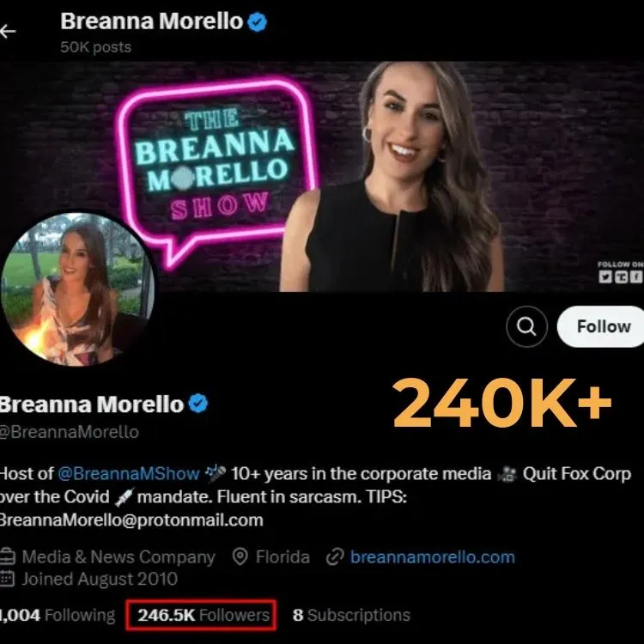Image resolution: width=644 pixels, height=644 pixels.
Task: Click the link chain icon before the website
Action: click(335, 557)
